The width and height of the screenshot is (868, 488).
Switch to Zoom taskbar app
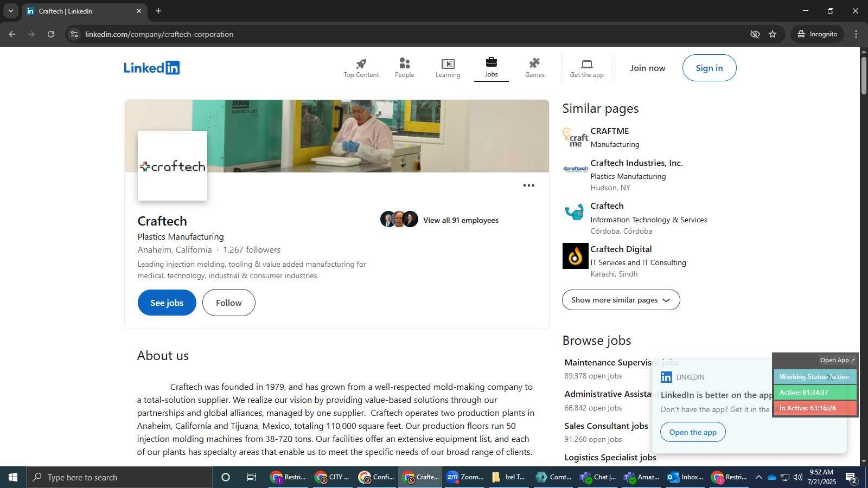464,477
